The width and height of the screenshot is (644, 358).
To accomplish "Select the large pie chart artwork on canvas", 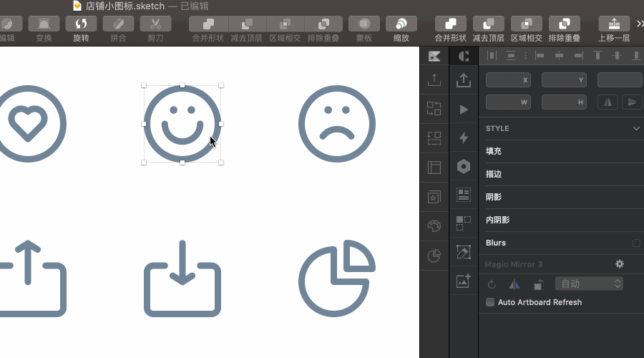I will 337,279.
